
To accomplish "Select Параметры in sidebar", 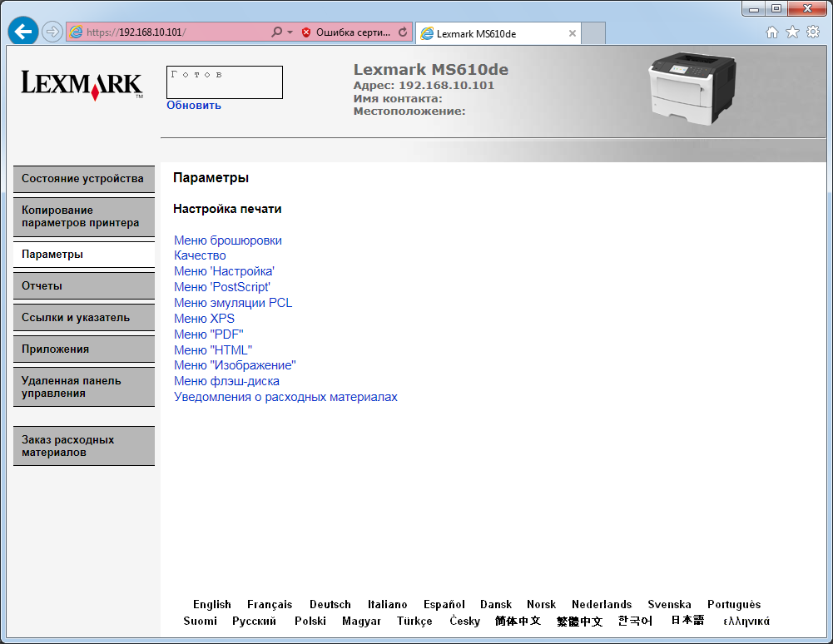I will [x=84, y=255].
